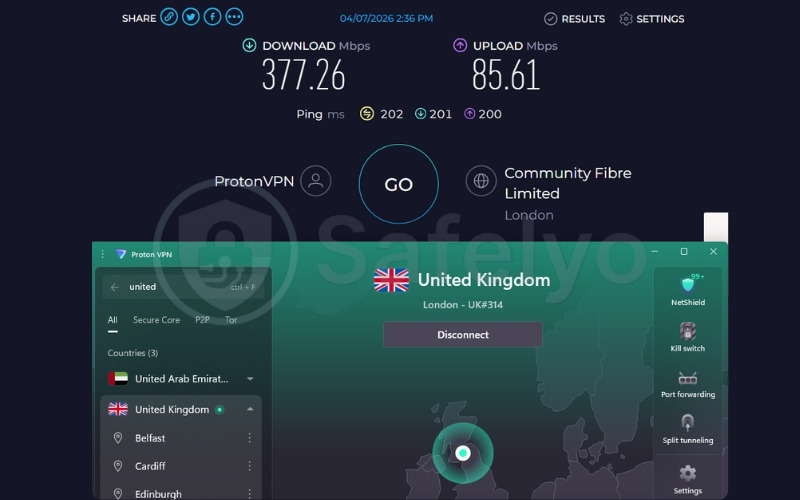Switch to the Tor tab
The image size is (800, 500).
pos(231,320)
